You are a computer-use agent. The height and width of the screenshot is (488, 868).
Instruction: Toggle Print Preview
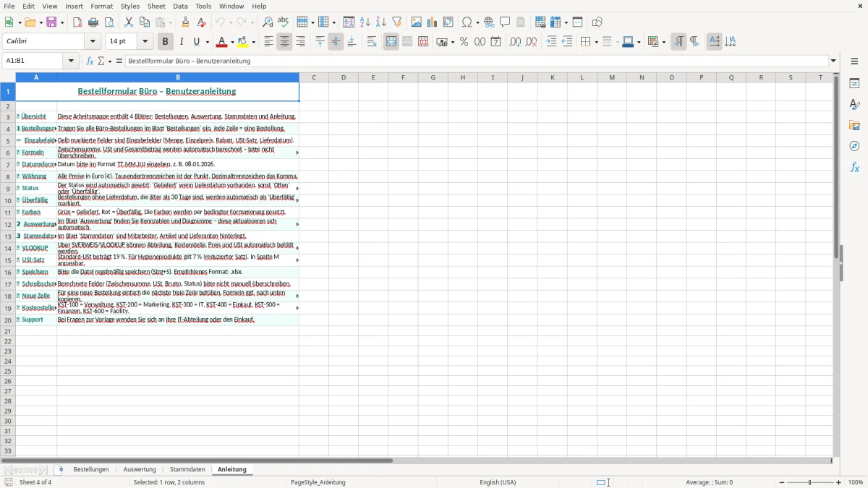[109, 22]
